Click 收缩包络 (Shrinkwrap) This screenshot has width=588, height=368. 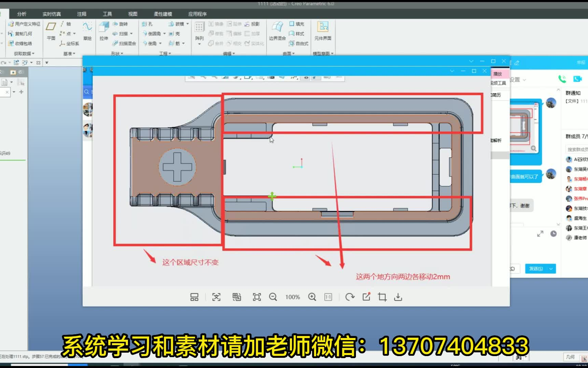(20, 43)
